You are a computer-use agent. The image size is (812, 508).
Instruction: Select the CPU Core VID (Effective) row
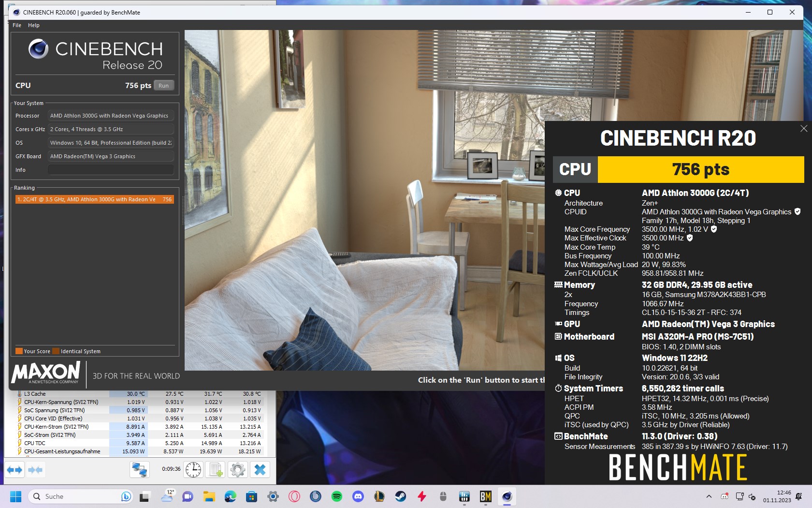click(140, 418)
